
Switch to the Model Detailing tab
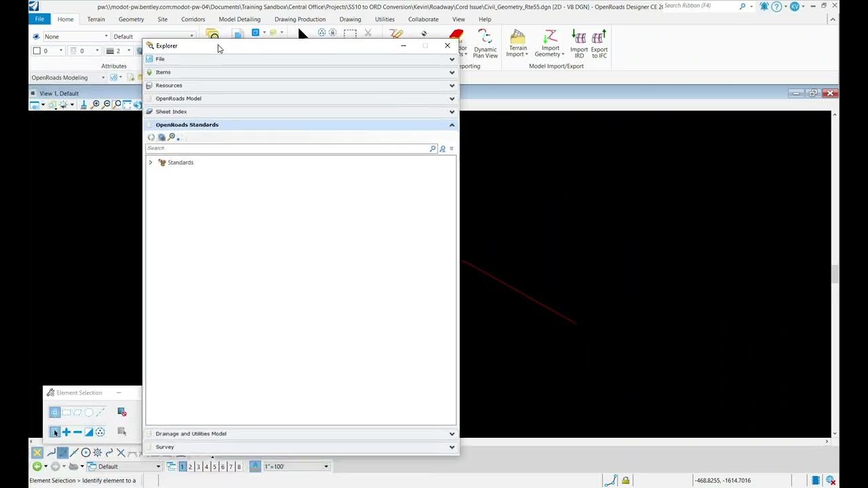(x=239, y=19)
